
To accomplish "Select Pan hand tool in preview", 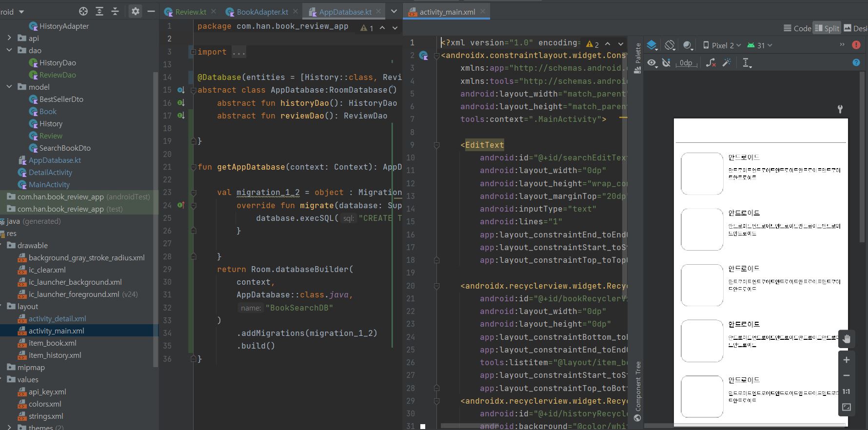I will point(847,339).
